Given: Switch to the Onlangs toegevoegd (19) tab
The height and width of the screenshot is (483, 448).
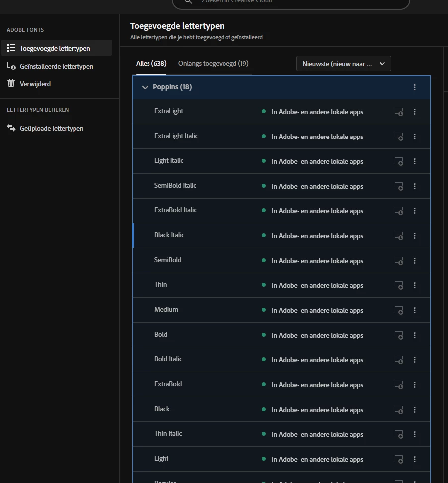Looking at the screenshot, I should click(213, 64).
